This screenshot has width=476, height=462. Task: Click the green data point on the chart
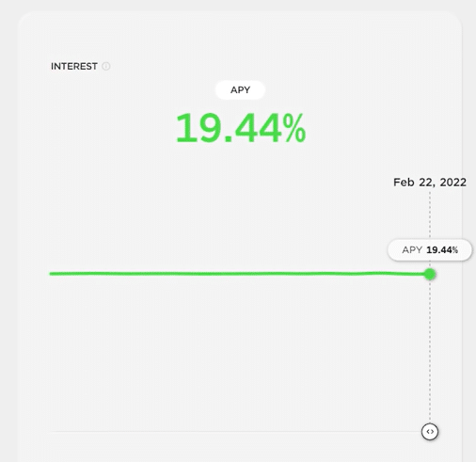coord(430,275)
